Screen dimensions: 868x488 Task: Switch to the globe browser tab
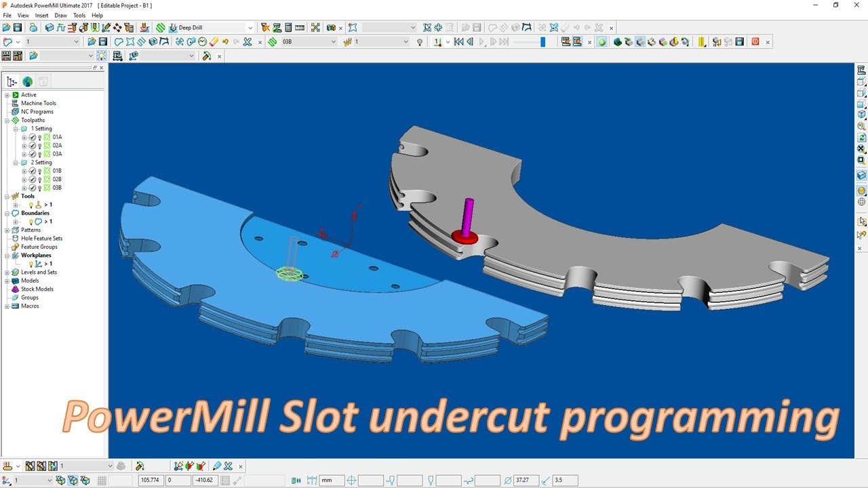click(27, 81)
